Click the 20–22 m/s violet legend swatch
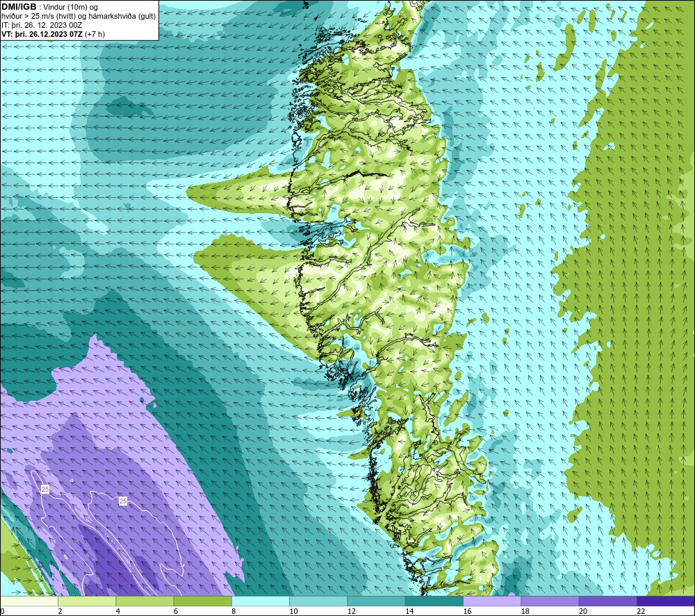This screenshot has width=695, height=616. tap(607, 601)
